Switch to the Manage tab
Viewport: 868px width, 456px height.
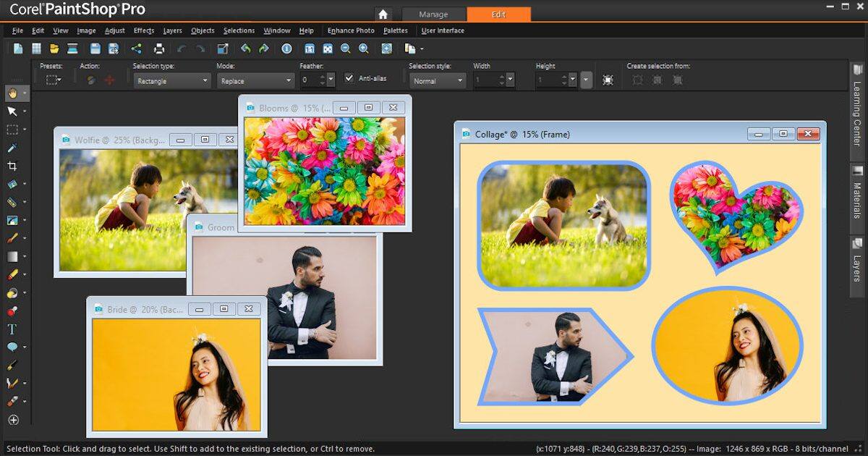click(x=434, y=14)
